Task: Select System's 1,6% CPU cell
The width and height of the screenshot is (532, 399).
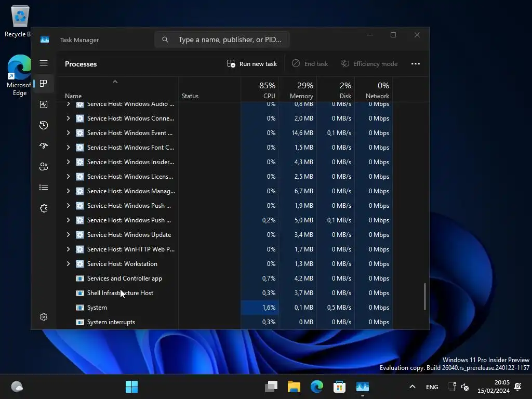Action: click(260, 308)
